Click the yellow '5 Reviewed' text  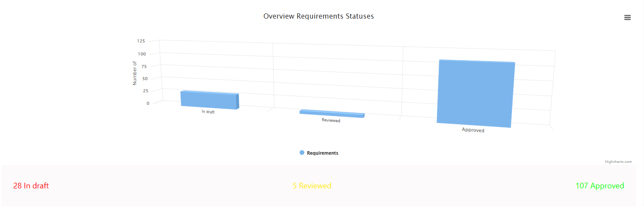pos(312,186)
